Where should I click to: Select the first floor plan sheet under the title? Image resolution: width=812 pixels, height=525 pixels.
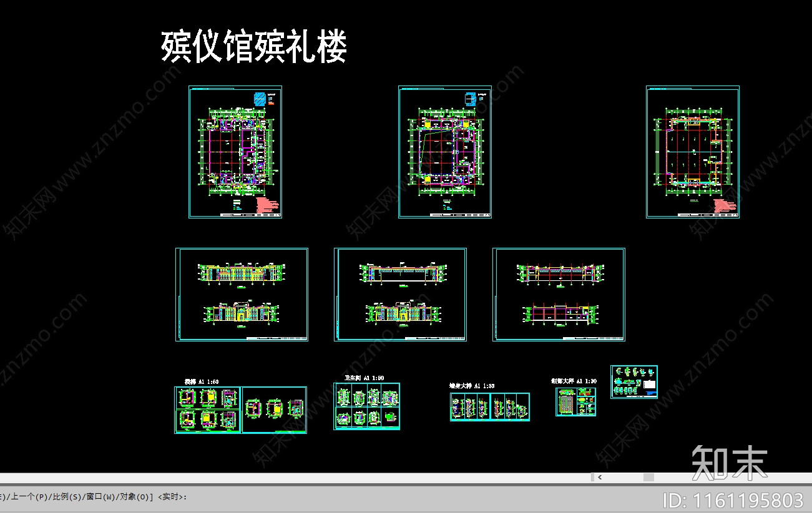235,152
